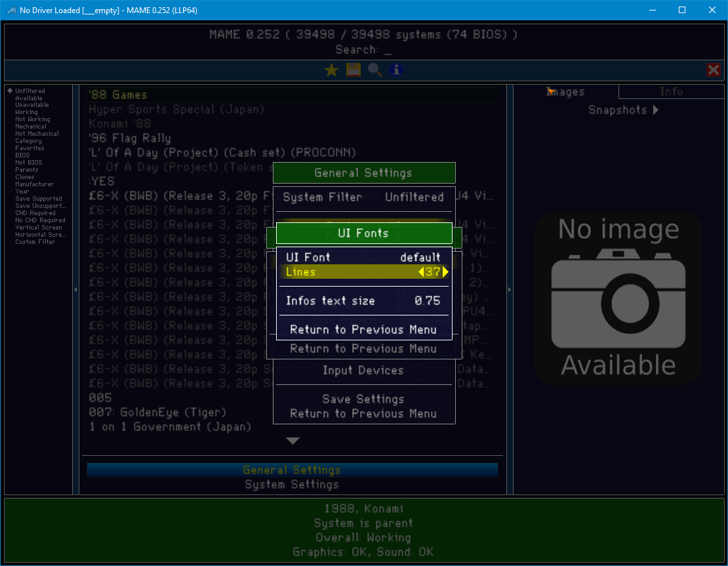Click the save configuration floppy disk icon
The image size is (728, 566).
(x=353, y=70)
